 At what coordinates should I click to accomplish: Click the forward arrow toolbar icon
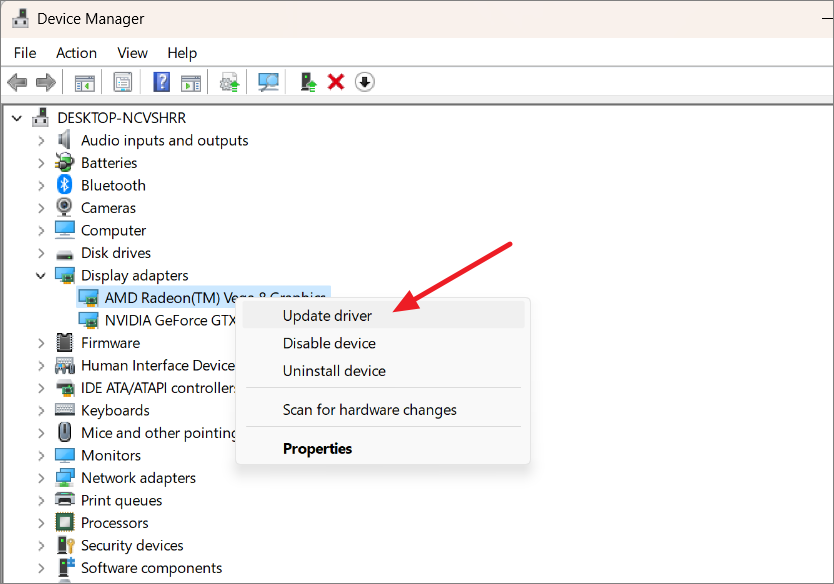pyautogui.click(x=46, y=82)
